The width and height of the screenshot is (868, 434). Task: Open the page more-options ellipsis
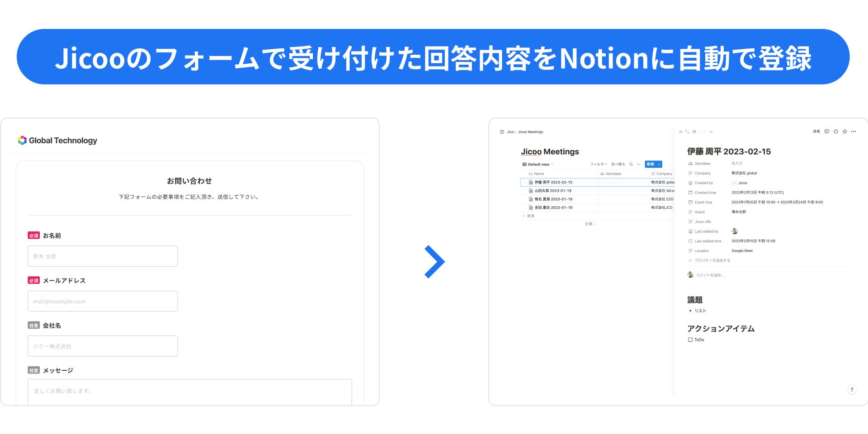click(x=854, y=132)
